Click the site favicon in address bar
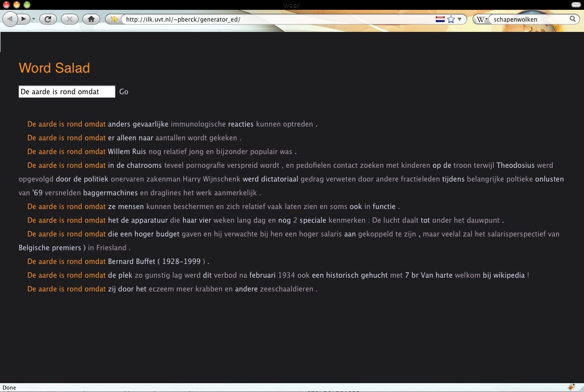Screen dimensions: 584x392 pyautogui.click(x=114, y=20)
